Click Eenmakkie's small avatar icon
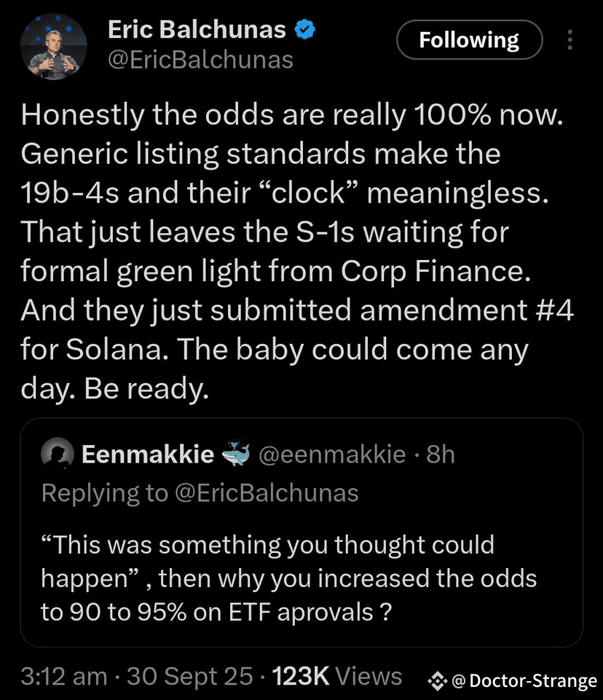 [58, 455]
